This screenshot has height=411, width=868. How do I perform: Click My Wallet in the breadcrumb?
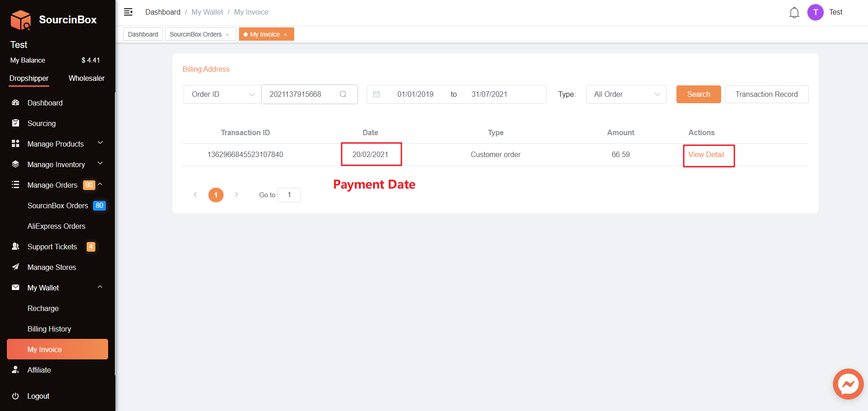(208, 12)
